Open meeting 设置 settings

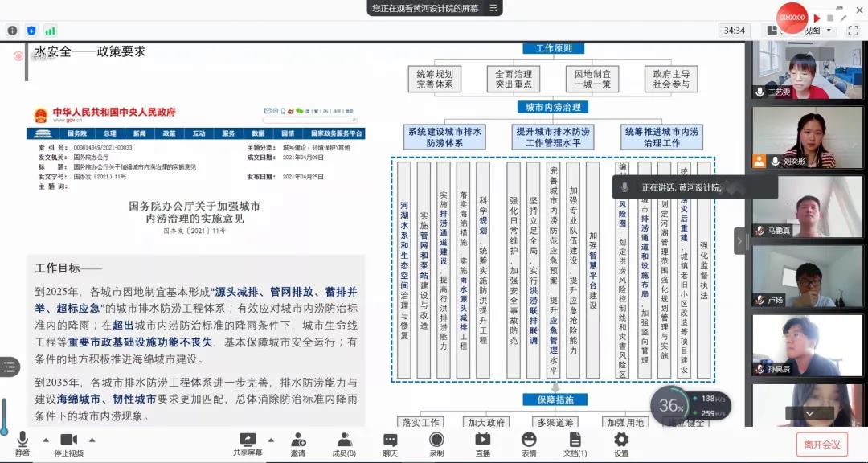coord(621,444)
